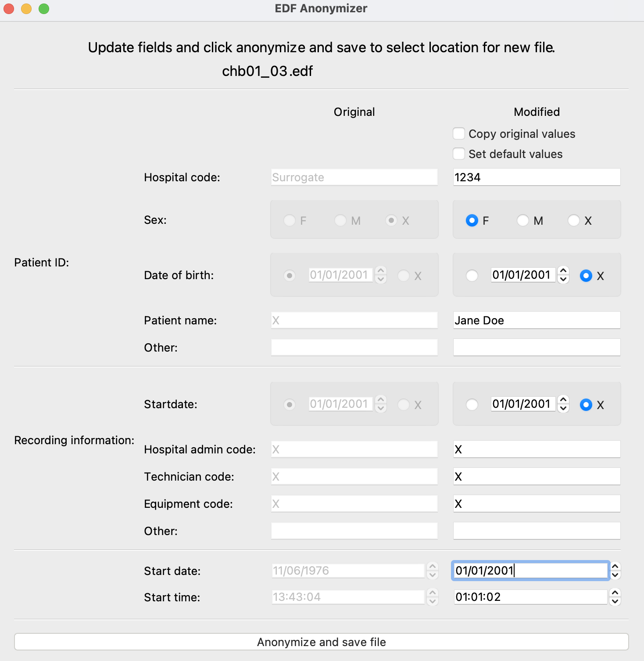Decrease modified Start time with down arrow

click(x=615, y=601)
